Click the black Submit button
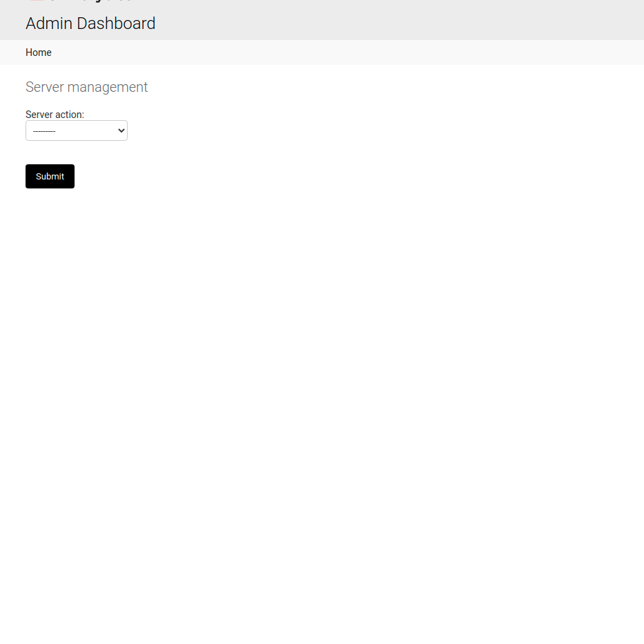The width and height of the screenshot is (644, 644). 50,177
